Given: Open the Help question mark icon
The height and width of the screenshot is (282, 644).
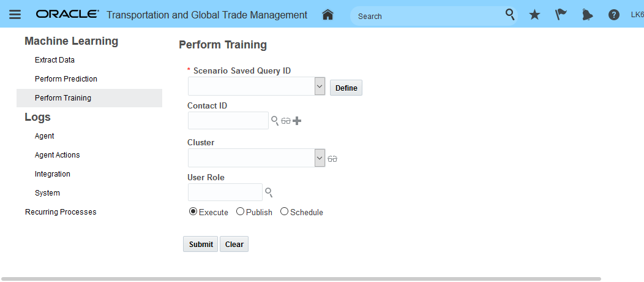Looking at the screenshot, I should 613,15.
